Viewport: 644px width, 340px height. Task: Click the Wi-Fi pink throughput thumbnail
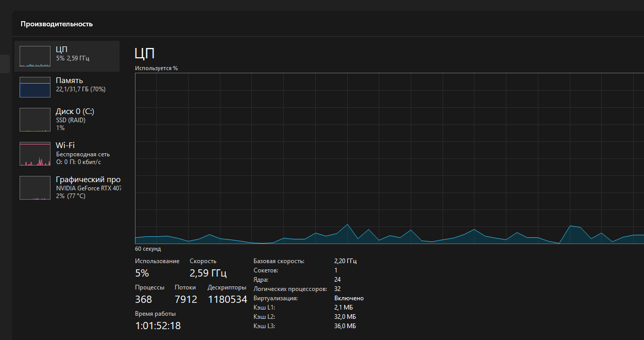36,154
